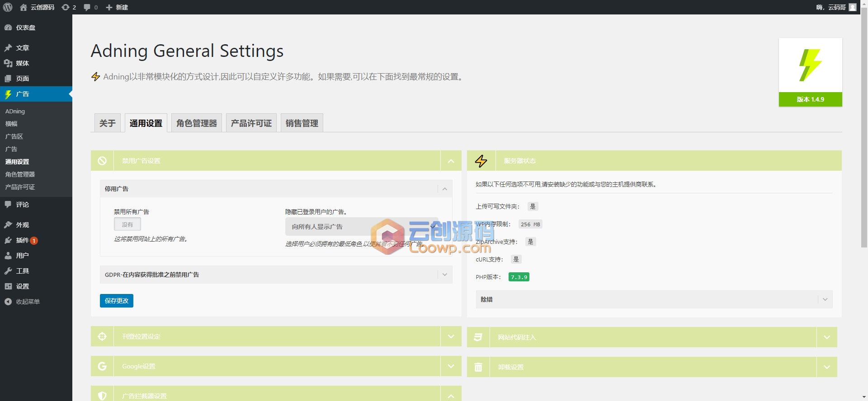868x401 pixels.
Task: Click the 禁用广告设置 ban icon
Action: coord(102,161)
